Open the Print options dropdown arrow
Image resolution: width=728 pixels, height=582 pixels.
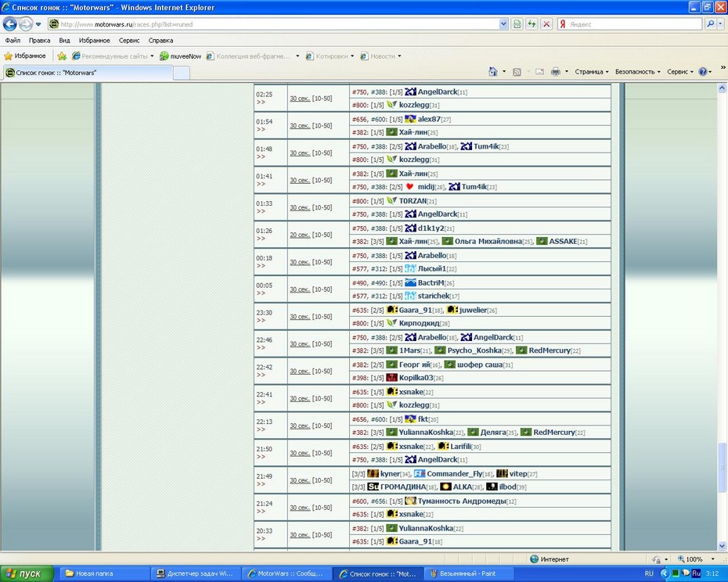[567, 72]
